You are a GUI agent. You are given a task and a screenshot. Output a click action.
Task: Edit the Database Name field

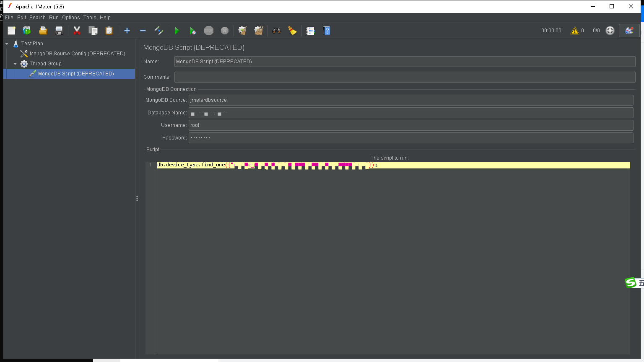[411, 113]
